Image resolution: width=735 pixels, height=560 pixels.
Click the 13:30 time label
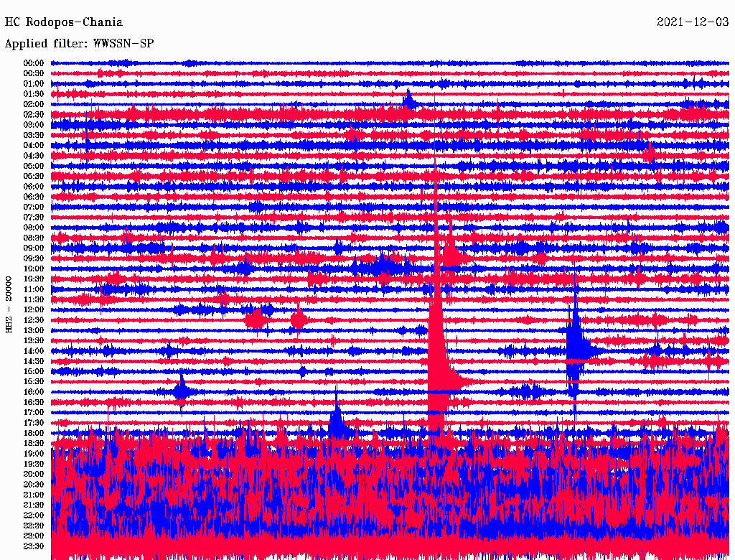pos(34,340)
